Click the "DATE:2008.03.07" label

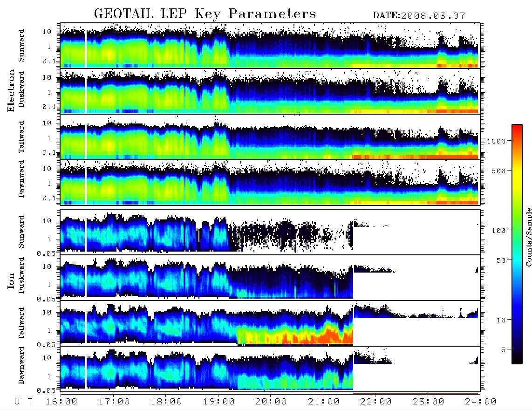(419, 16)
